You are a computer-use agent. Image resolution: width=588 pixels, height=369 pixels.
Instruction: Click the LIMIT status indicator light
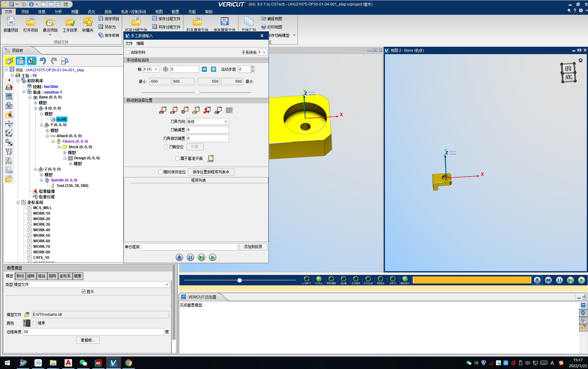tap(306, 279)
